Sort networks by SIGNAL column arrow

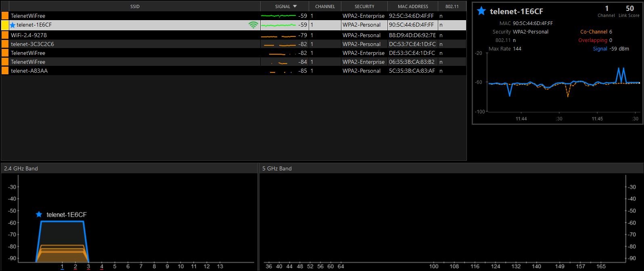295,6
